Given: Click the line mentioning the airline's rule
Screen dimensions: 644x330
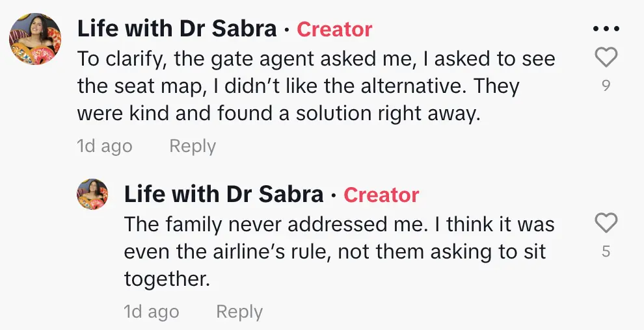Looking at the screenshot, I should coord(336,251).
